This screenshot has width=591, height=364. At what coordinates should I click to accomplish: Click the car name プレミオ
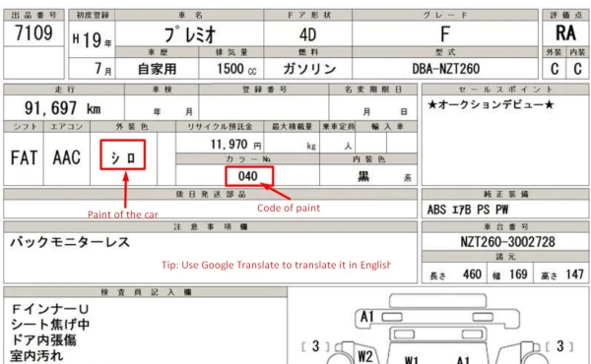pos(189,35)
